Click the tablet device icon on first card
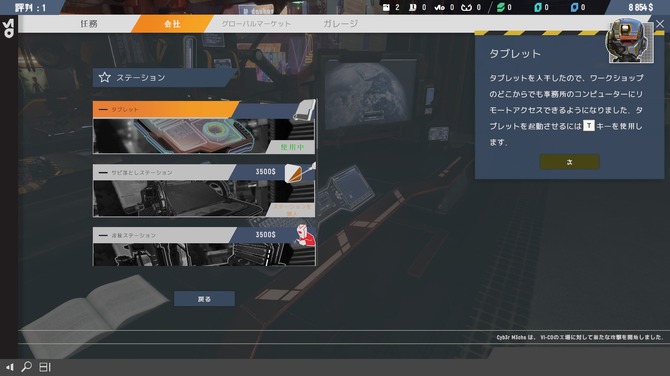Image resolution: width=670 pixels, height=376 pixels. [304, 110]
